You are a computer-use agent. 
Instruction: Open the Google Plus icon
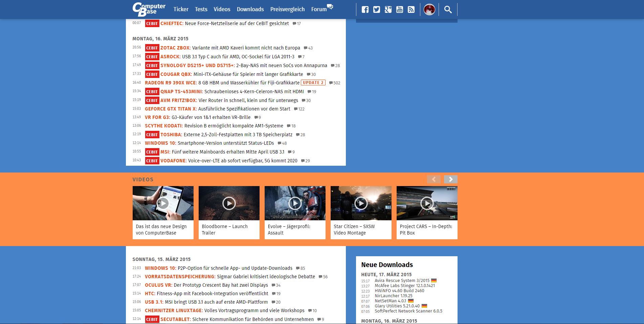coord(388,9)
